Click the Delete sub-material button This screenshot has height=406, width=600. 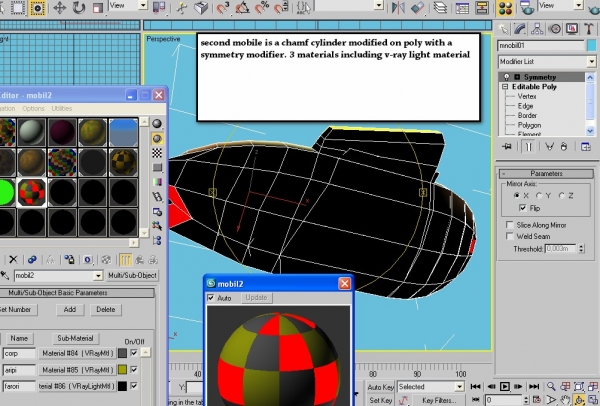coord(105,310)
